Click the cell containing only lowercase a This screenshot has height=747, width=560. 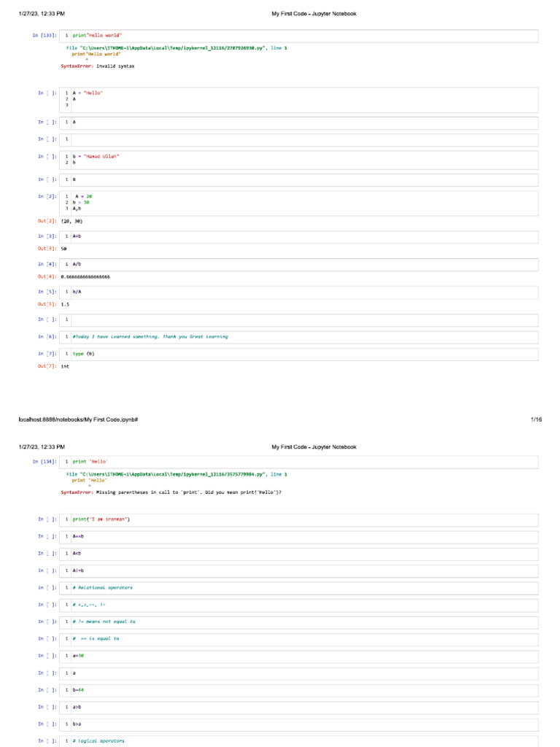coord(298,673)
